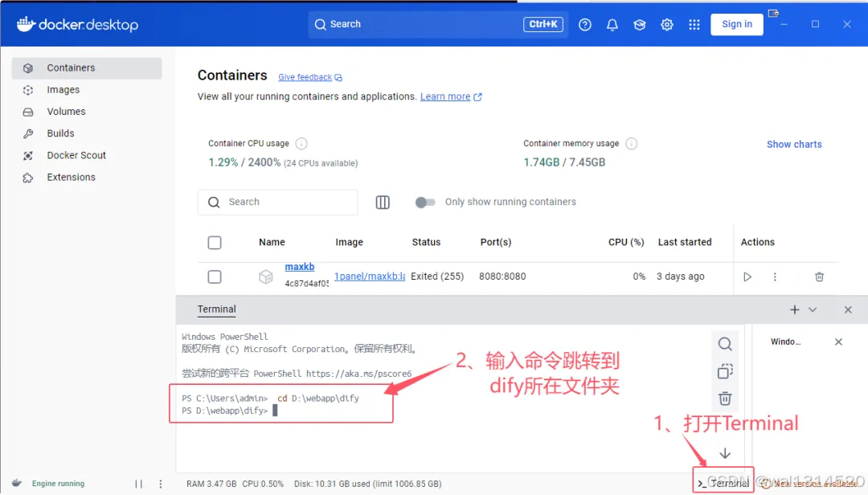Open the help question mark icon

[584, 24]
